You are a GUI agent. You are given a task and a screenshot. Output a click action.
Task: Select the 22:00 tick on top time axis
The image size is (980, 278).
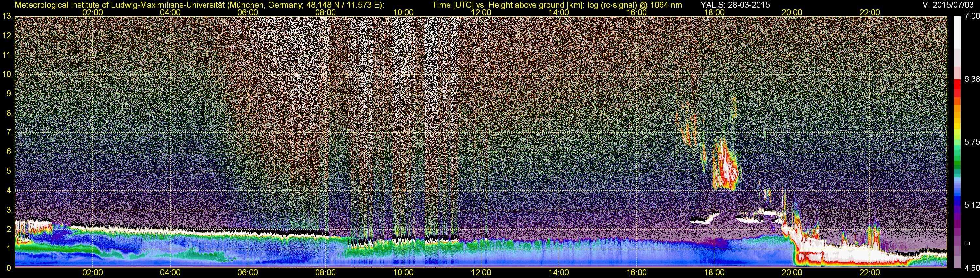pyautogui.click(x=870, y=12)
